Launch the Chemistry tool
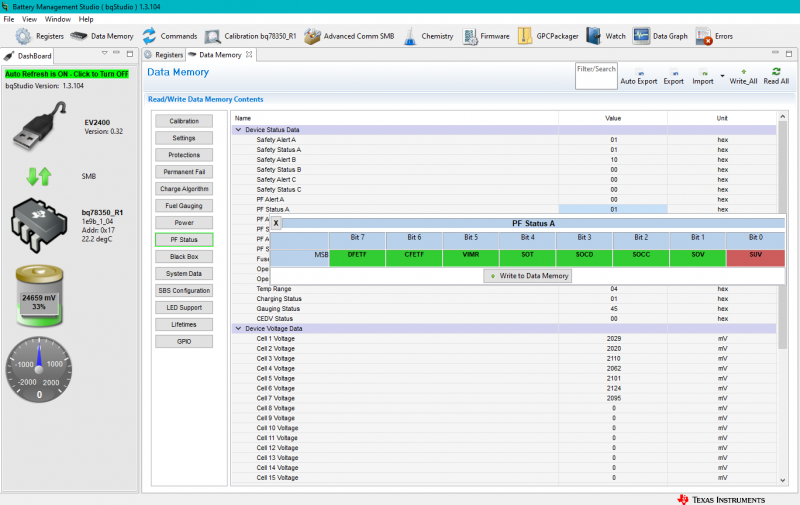 427,36
